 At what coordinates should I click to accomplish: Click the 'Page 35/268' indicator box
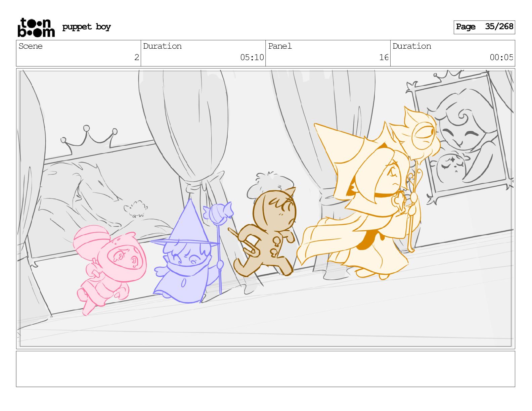(484, 27)
